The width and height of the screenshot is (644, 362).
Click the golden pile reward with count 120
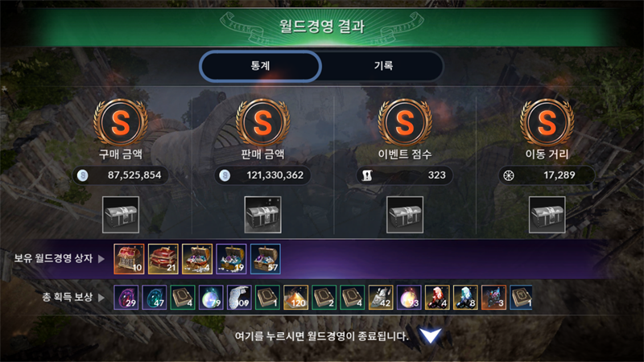(295, 297)
